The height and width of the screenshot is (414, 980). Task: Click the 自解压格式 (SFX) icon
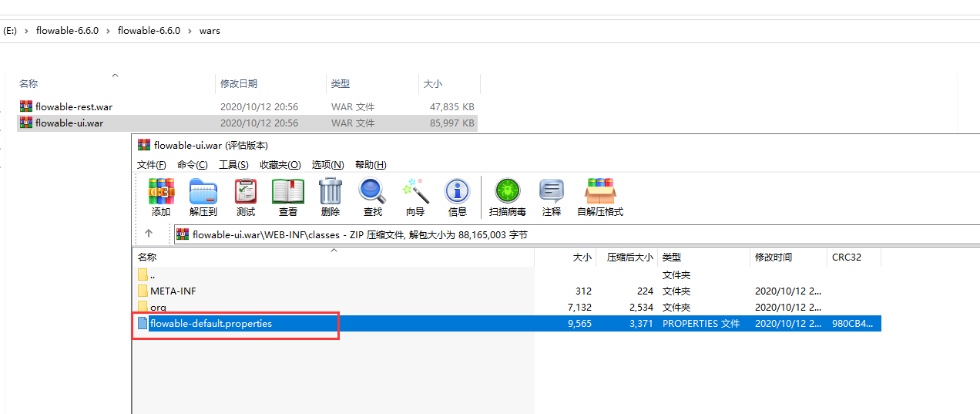(600, 191)
